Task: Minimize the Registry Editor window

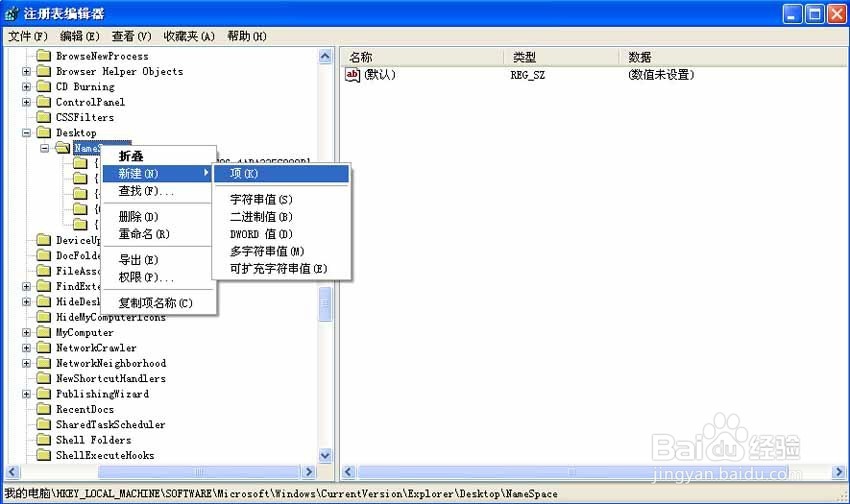Action: pos(793,14)
